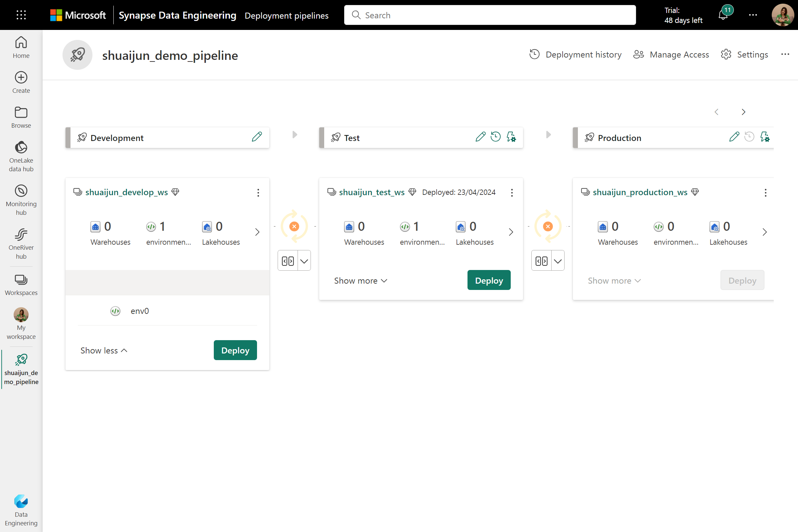
Task: Show next item types in Development card
Action: click(x=257, y=232)
